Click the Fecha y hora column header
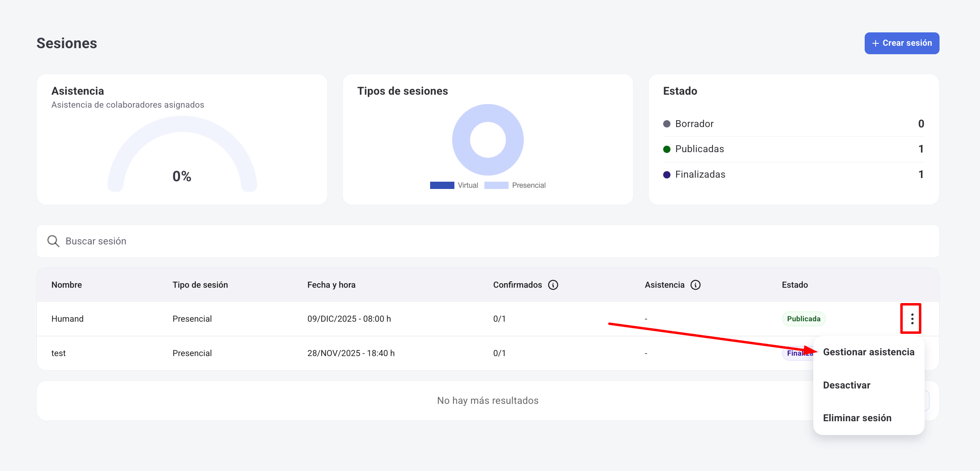Viewport: 980px width, 471px height. [331, 285]
